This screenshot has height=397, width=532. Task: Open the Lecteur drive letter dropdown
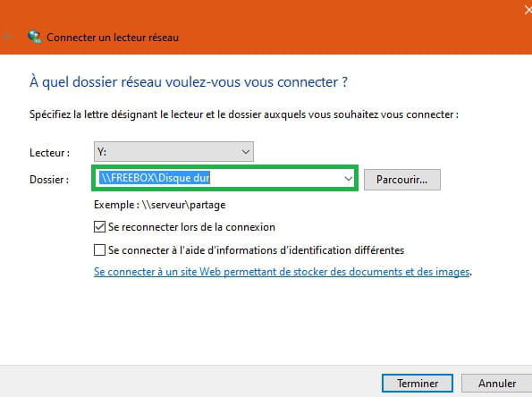point(173,151)
